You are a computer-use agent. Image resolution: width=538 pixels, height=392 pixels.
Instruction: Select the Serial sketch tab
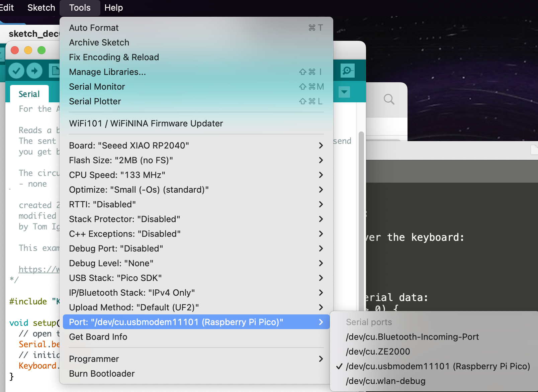(29, 94)
